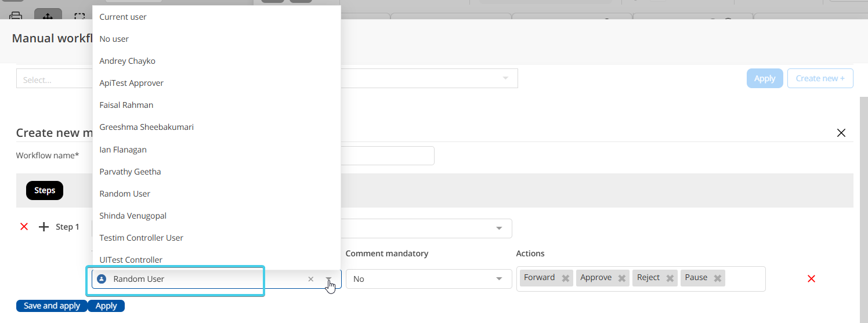Click Create new + button
The width and height of the screenshot is (868, 323).
click(820, 78)
